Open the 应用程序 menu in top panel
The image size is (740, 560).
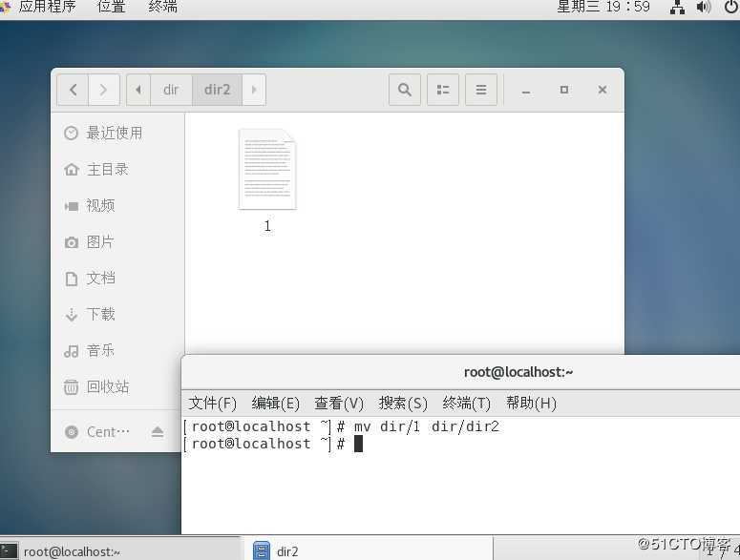tap(47, 7)
